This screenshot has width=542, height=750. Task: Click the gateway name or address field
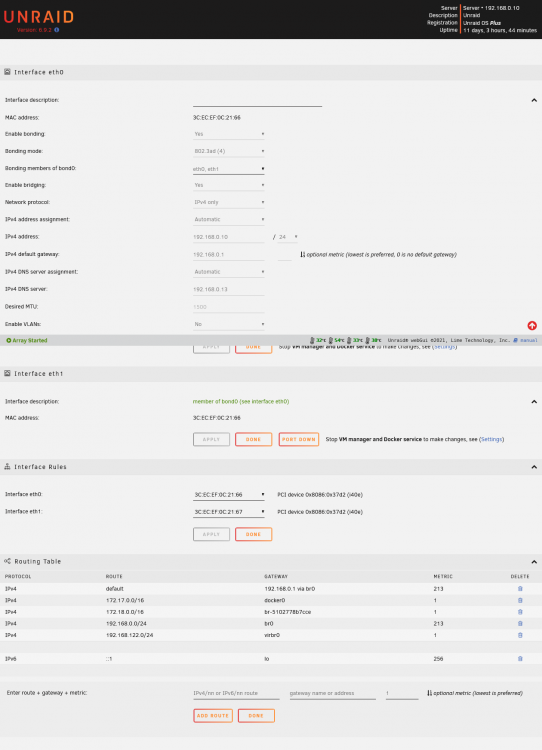click(x=332, y=693)
